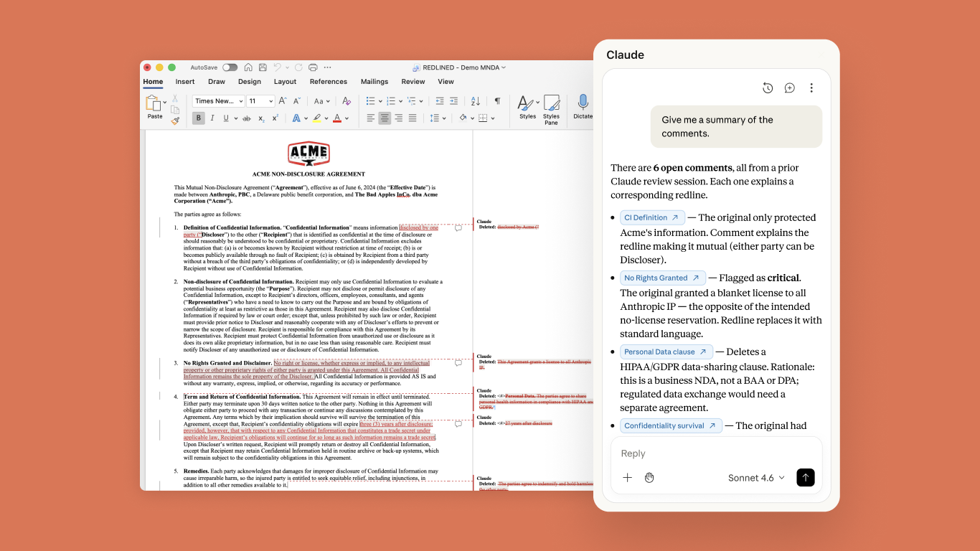Click the Reply input field
The width and height of the screenshot is (980, 551).
tap(715, 453)
